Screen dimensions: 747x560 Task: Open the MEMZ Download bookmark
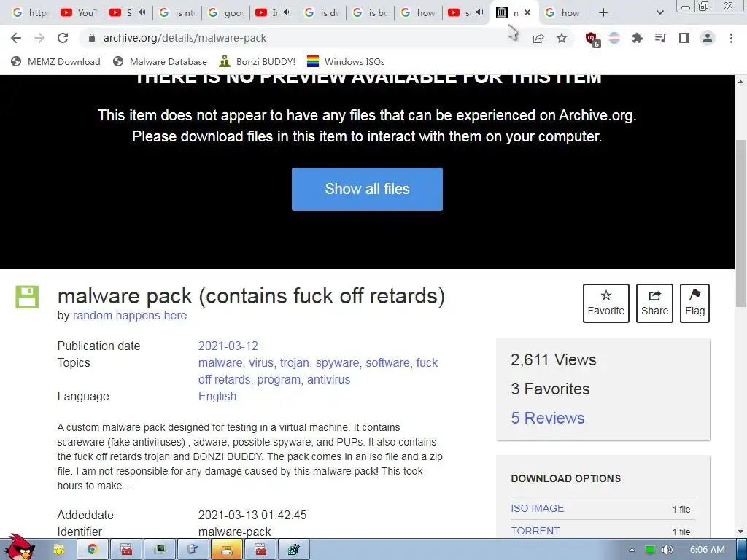tap(55, 61)
